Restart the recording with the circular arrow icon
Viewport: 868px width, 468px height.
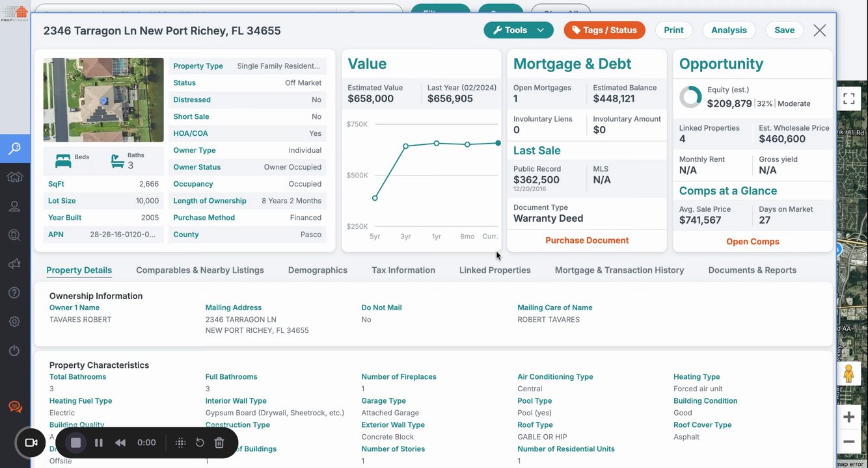tap(200, 443)
